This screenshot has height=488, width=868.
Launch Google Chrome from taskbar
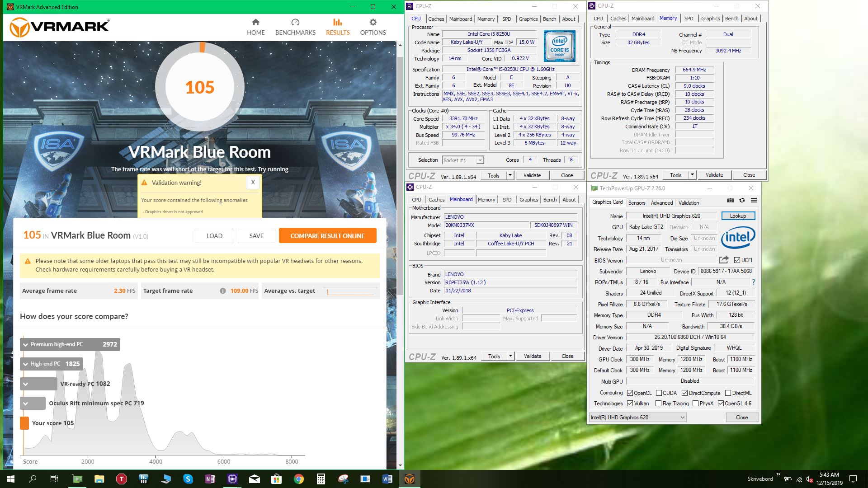click(x=299, y=479)
